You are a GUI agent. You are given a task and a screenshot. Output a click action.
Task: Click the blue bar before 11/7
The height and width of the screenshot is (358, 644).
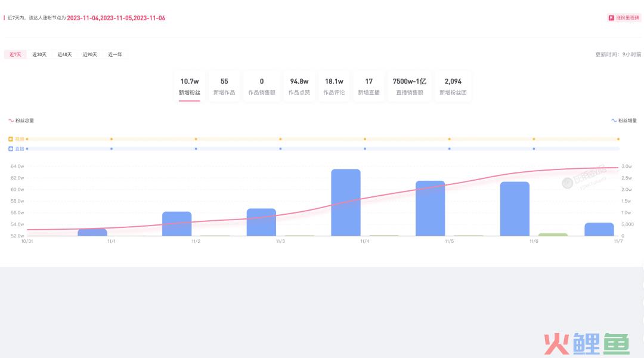coord(599,229)
